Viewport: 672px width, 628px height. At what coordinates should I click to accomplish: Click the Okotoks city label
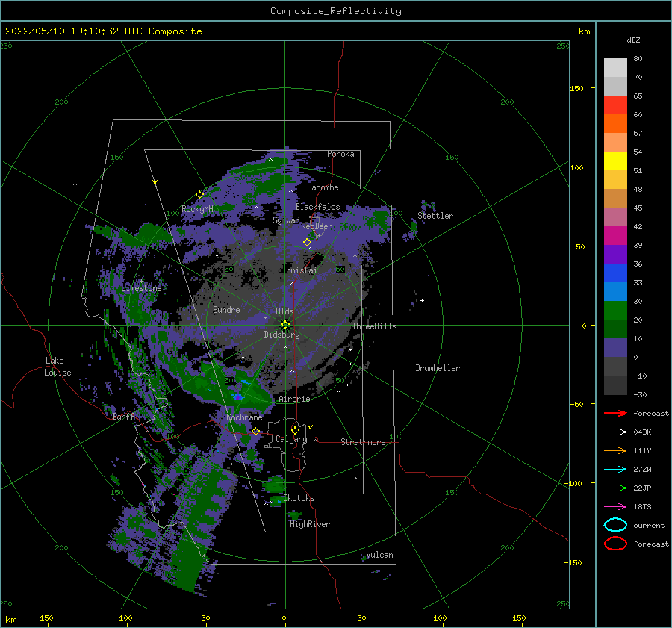coord(299,498)
